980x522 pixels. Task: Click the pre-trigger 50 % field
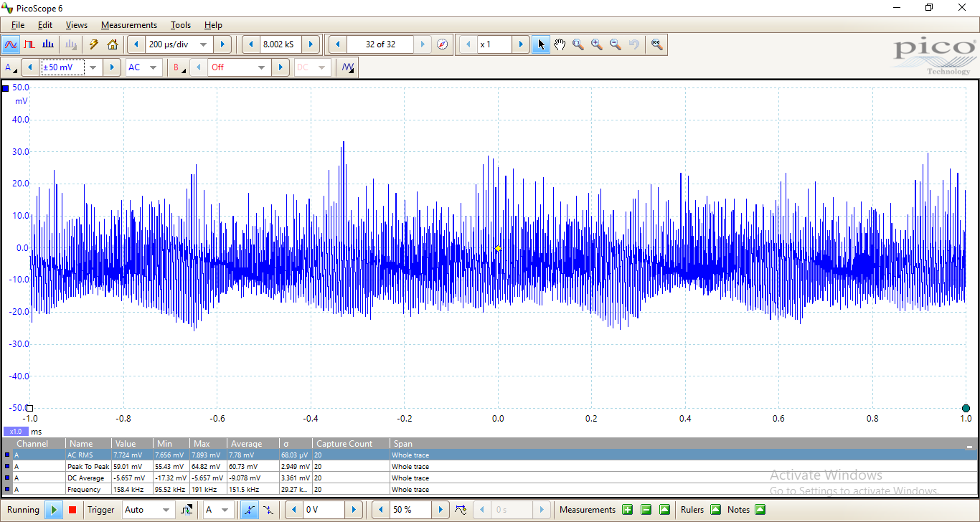coord(410,510)
